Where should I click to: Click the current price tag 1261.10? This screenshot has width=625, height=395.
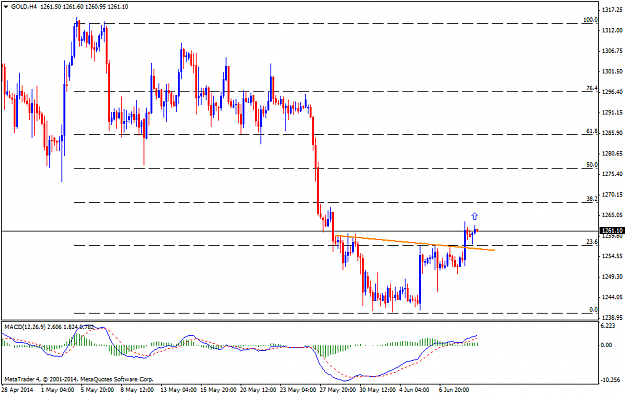coord(612,231)
